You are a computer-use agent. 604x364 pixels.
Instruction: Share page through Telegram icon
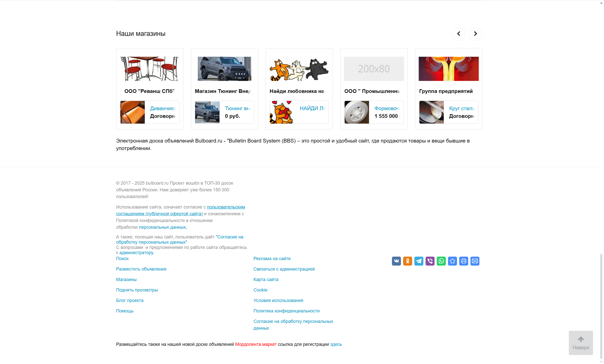419,261
